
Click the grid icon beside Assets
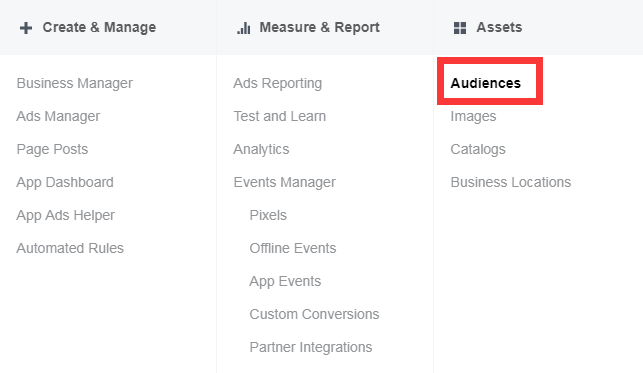coord(460,28)
